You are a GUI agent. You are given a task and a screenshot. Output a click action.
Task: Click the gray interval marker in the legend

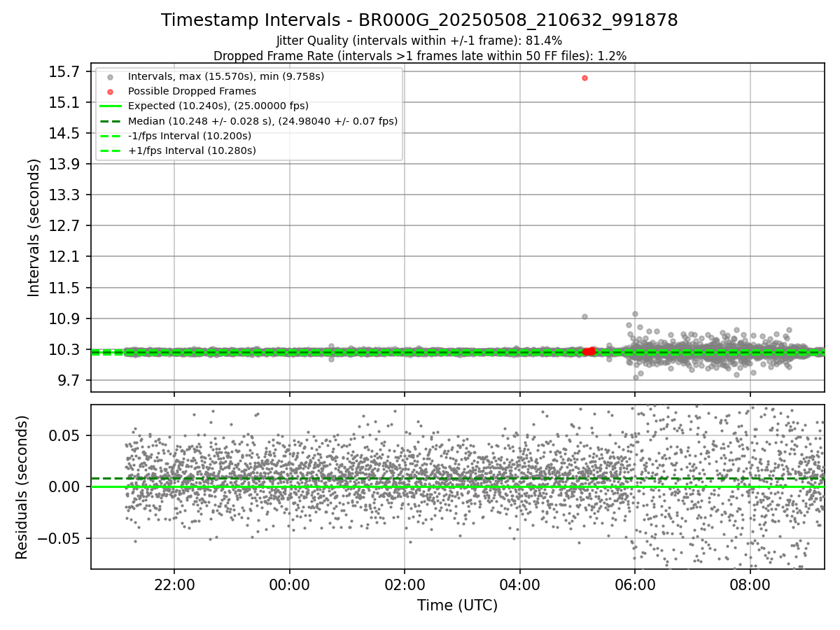(110, 76)
